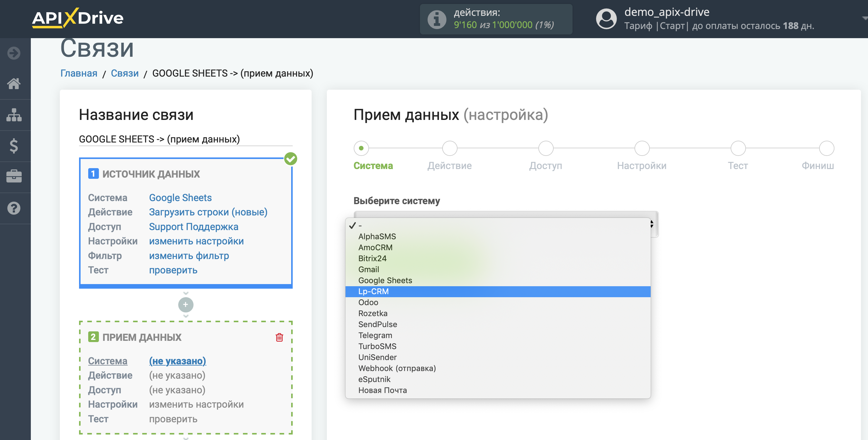Open the briefcase icon in sidebar
This screenshot has width=868, height=440.
(14, 176)
